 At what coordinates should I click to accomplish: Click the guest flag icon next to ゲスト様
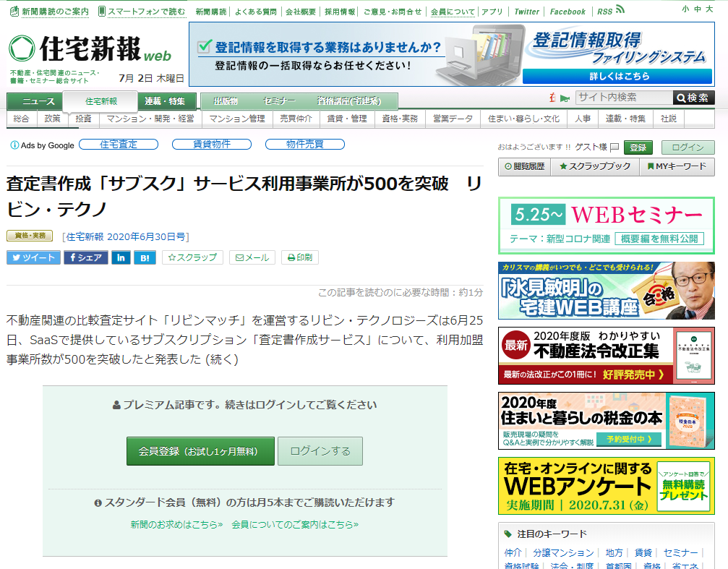[614, 147]
